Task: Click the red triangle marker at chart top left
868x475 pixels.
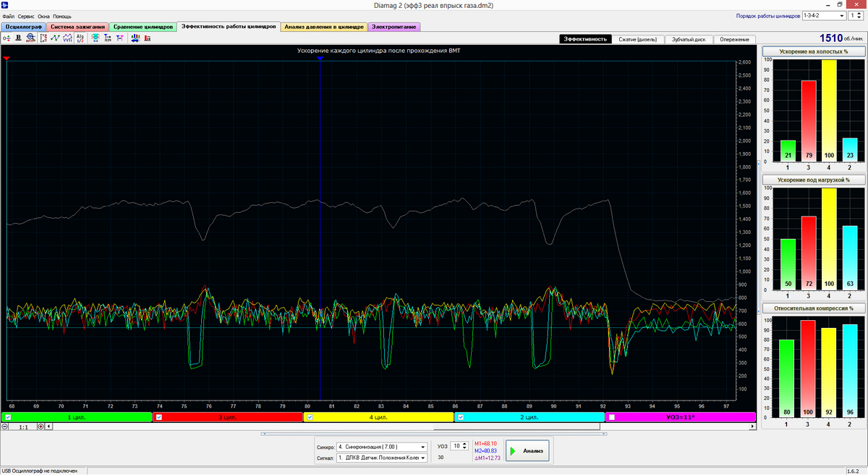Action: [x=7, y=58]
